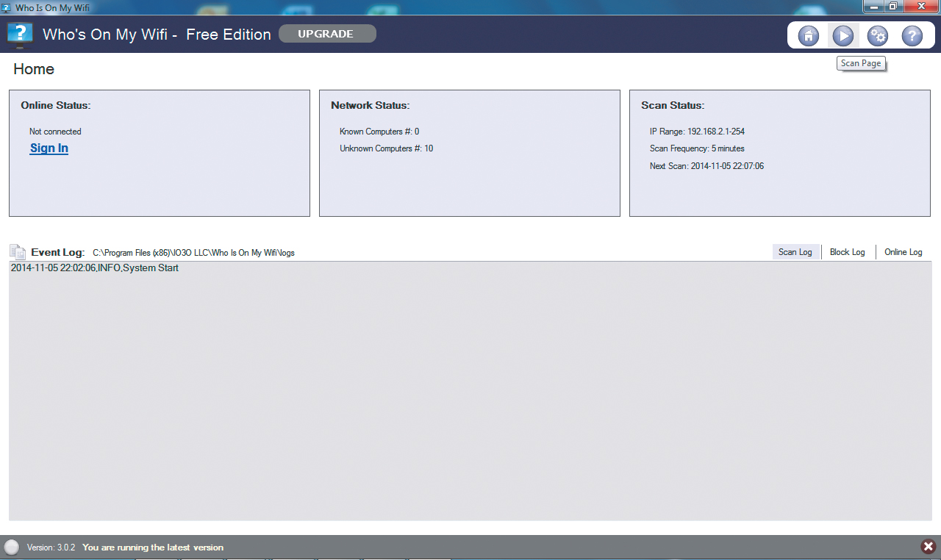Go to the Home page icon
The image size is (941, 560).
pos(809,35)
